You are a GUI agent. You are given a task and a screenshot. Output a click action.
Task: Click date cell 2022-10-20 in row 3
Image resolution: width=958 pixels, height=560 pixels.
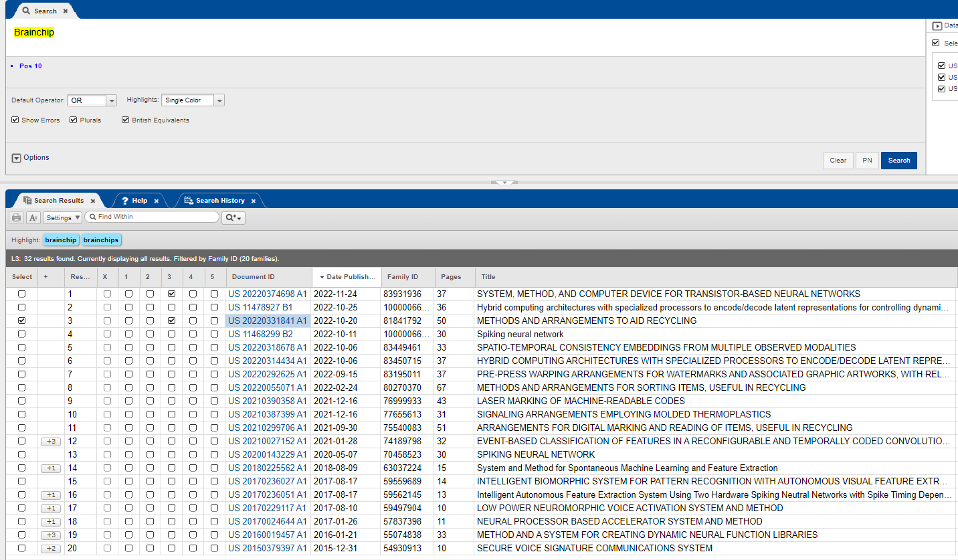coord(336,320)
